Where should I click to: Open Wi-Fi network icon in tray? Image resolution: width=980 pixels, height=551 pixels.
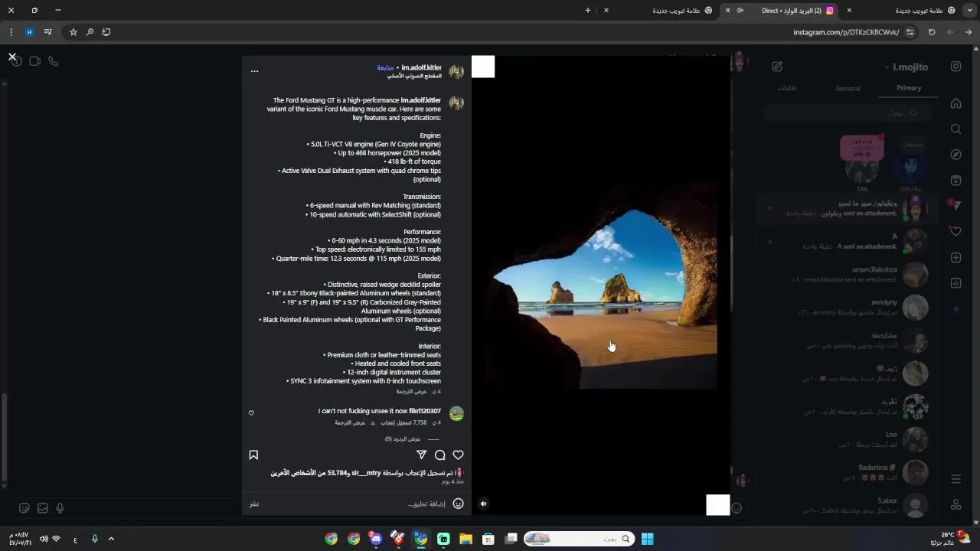[x=56, y=539]
